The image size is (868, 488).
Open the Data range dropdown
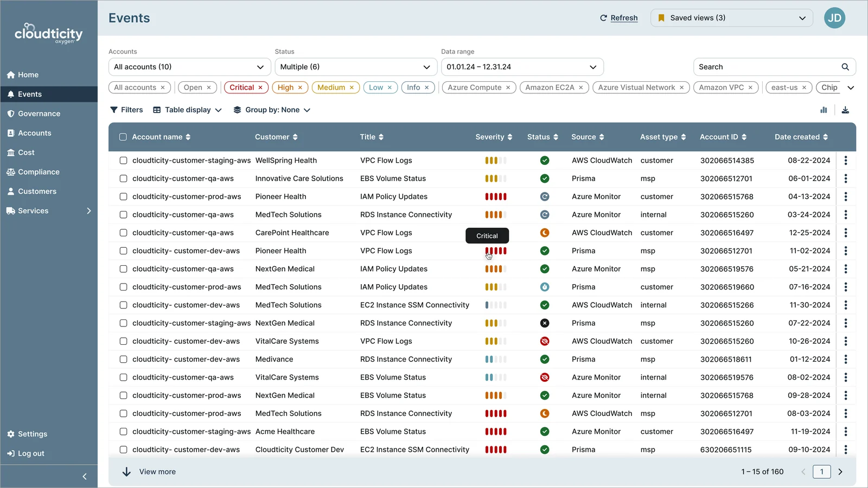(x=522, y=67)
